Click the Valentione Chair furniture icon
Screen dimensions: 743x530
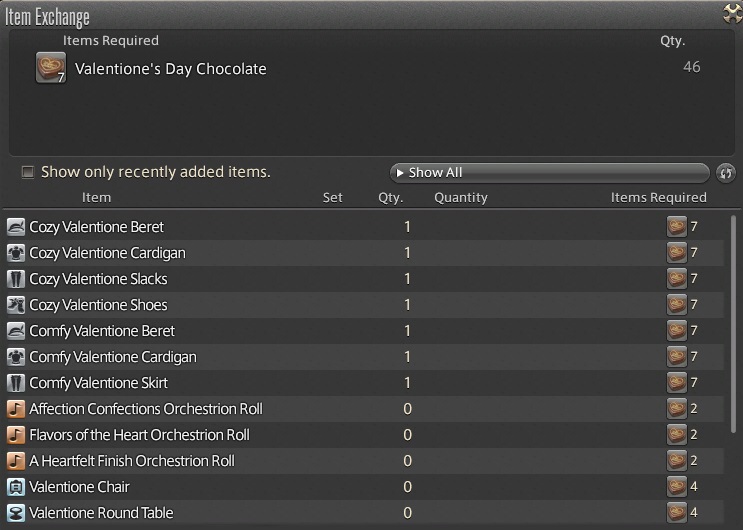tap(16, 487)
